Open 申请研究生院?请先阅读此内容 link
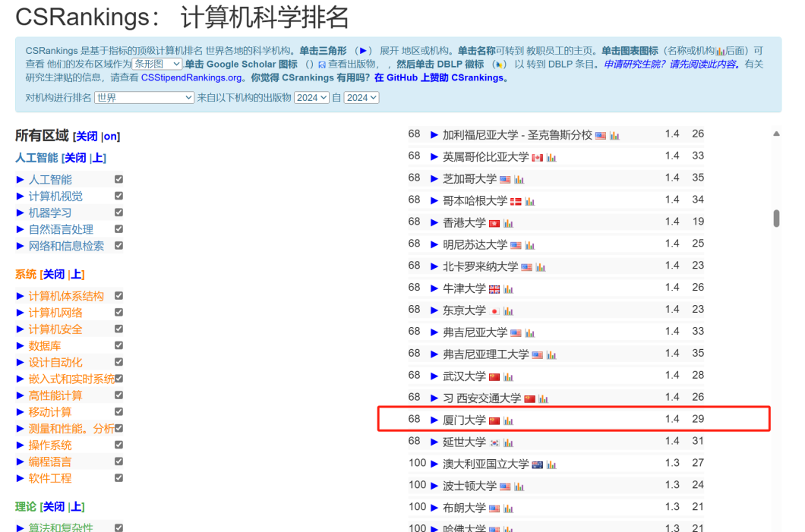 (x=671, y=64)
